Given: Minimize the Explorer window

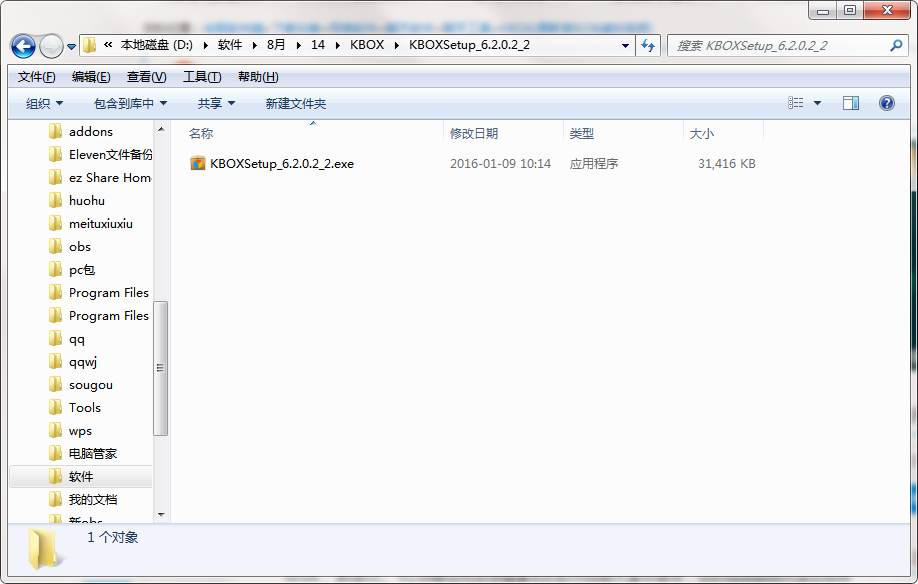Looking at the screenshot, I should click(x=823, y=11).
